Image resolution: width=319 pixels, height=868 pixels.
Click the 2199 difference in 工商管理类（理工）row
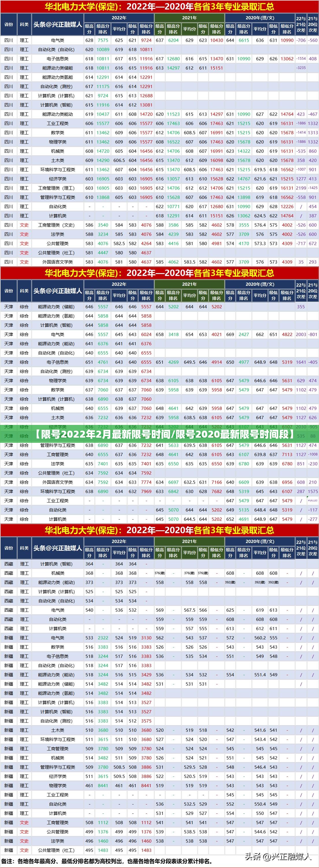click(x=301, y=188)
